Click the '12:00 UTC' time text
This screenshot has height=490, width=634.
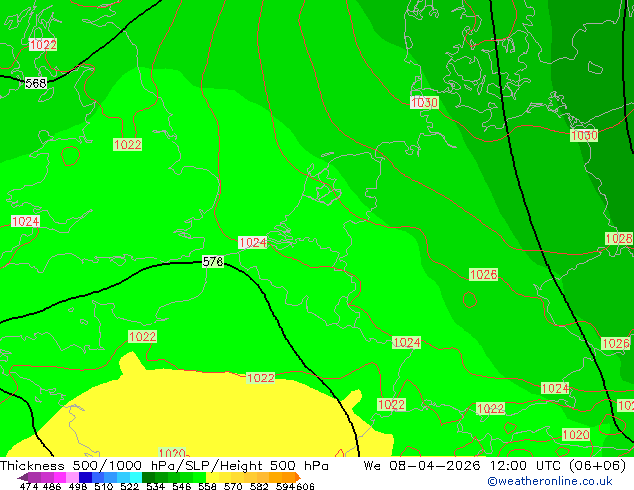526,466
